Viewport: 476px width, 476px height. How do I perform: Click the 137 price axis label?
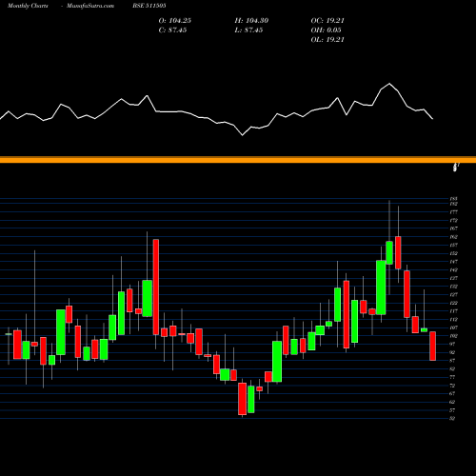[453, 278]
